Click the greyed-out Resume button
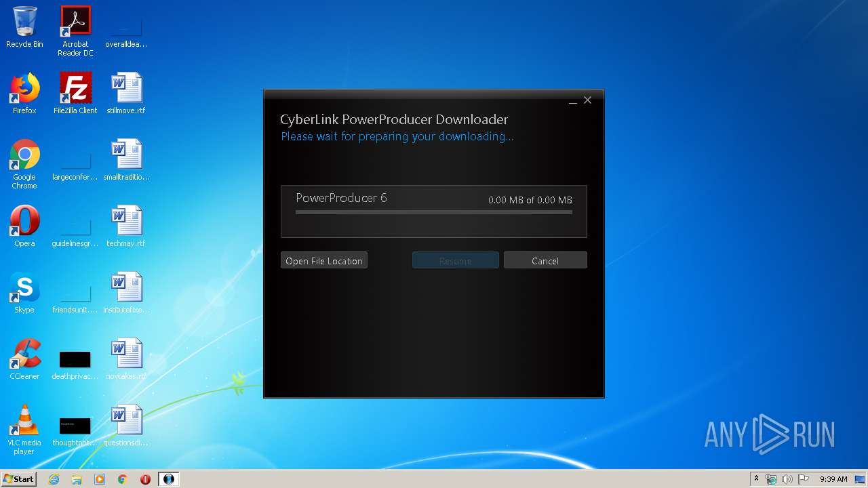Screen dimensions: 868x488 (456, 260)
